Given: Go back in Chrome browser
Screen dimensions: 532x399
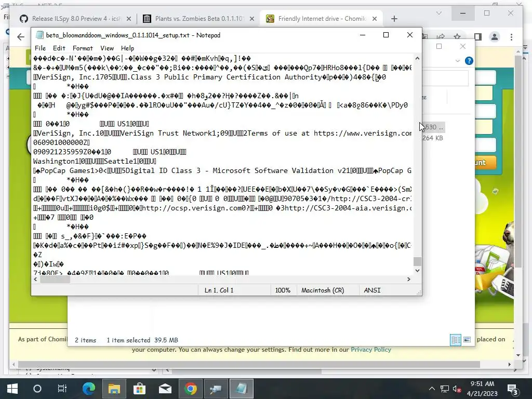Looking at the screenshot, I should tap(21, 37).
